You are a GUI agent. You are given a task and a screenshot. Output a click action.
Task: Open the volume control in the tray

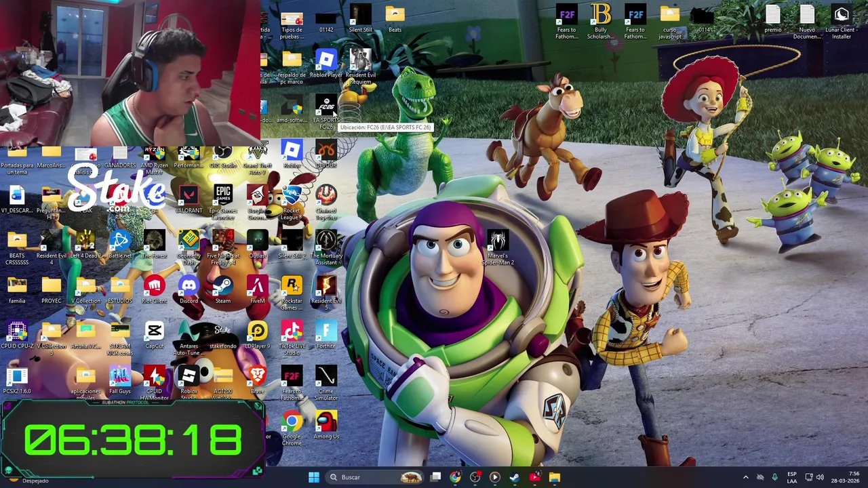click(820, 477)
